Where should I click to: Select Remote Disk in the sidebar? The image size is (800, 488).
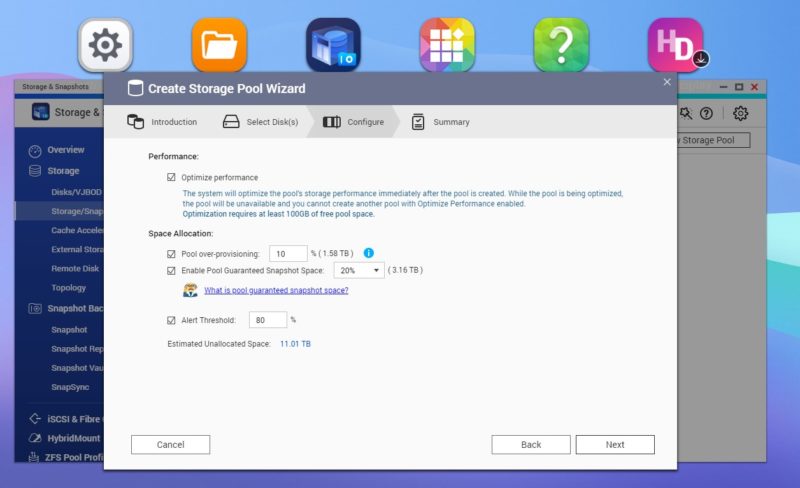point(75,269)
